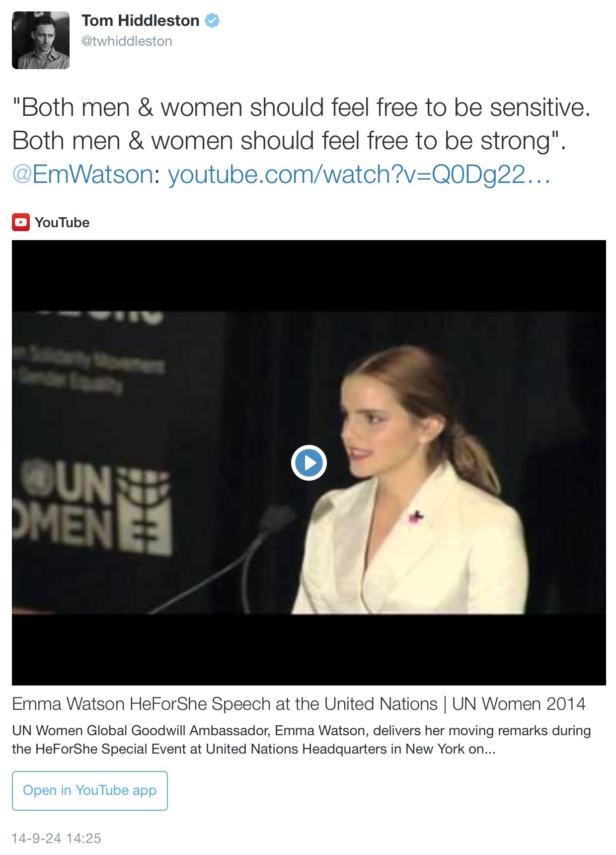Image resolution: width=616 pixels, height=855 pixels.
Task: Click the tweet timestamp 14-9-24 14:25
Action: [56, 838]
